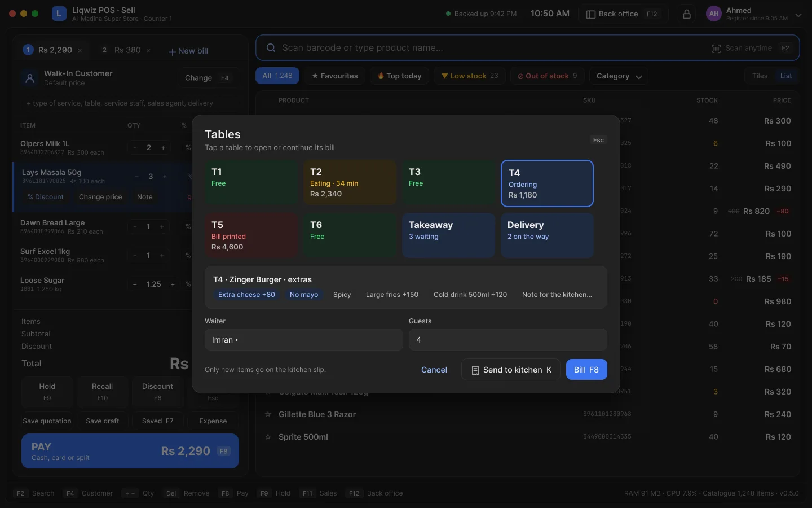The image size is (812, 508).
Task: Select the Out of stock filter tab
Action: point(547,76)
